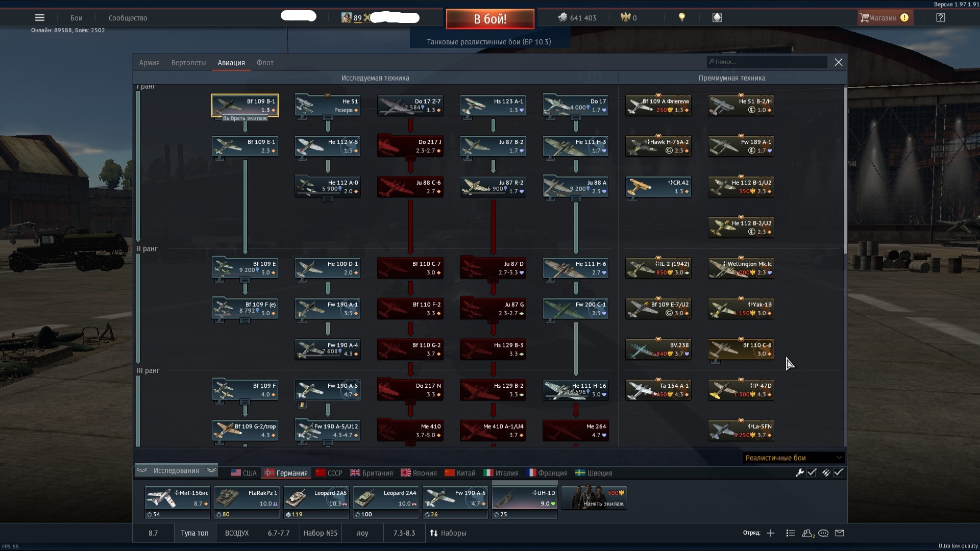Switch to the Вертолёты tab

189,63
